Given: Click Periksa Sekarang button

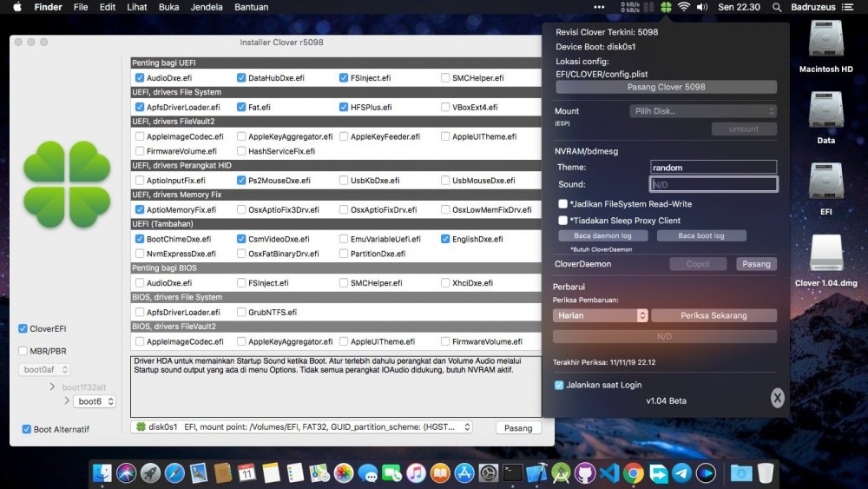Looking at the screenshot, I should (x=713, y=315).
